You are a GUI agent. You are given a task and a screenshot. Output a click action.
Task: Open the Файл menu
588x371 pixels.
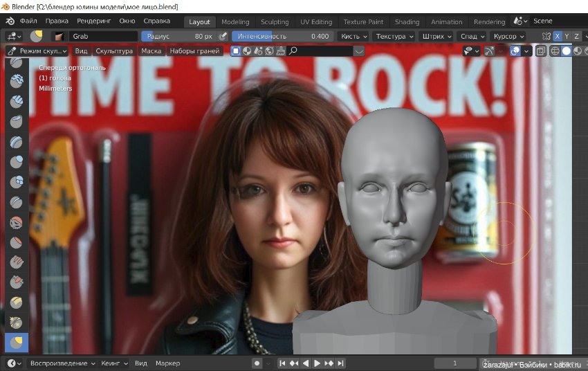click(x=28, y=21)
